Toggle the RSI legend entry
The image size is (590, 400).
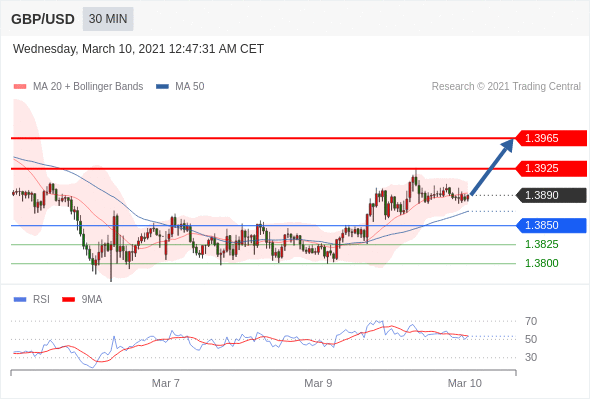32,300
